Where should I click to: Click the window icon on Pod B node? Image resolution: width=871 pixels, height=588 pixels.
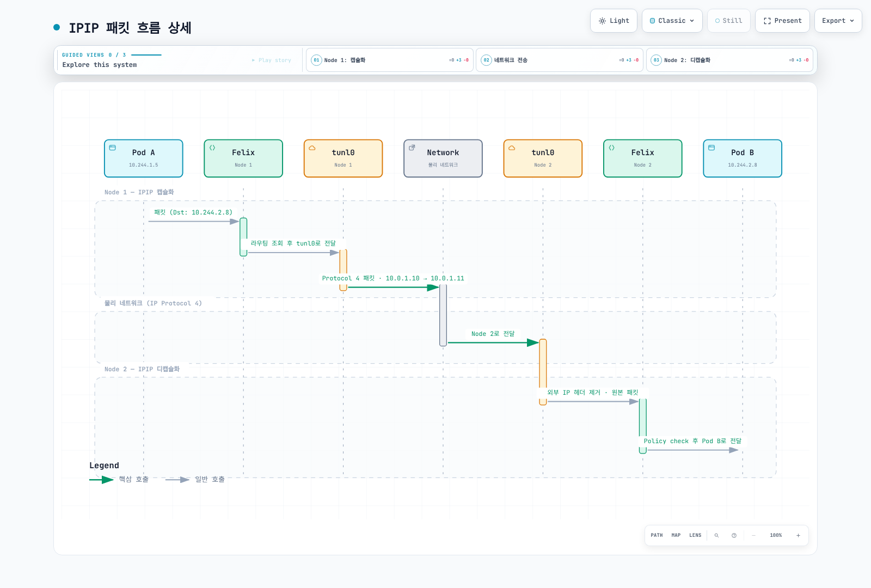(711, 148)
